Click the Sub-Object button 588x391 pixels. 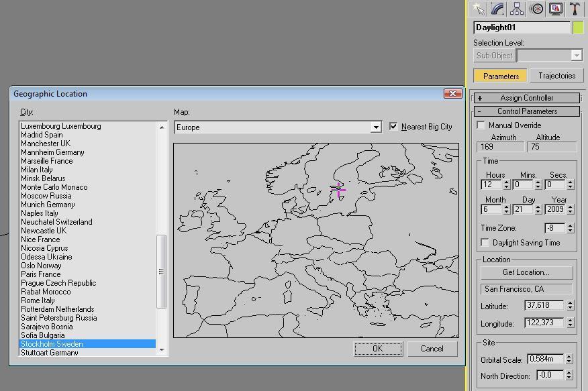494,56
